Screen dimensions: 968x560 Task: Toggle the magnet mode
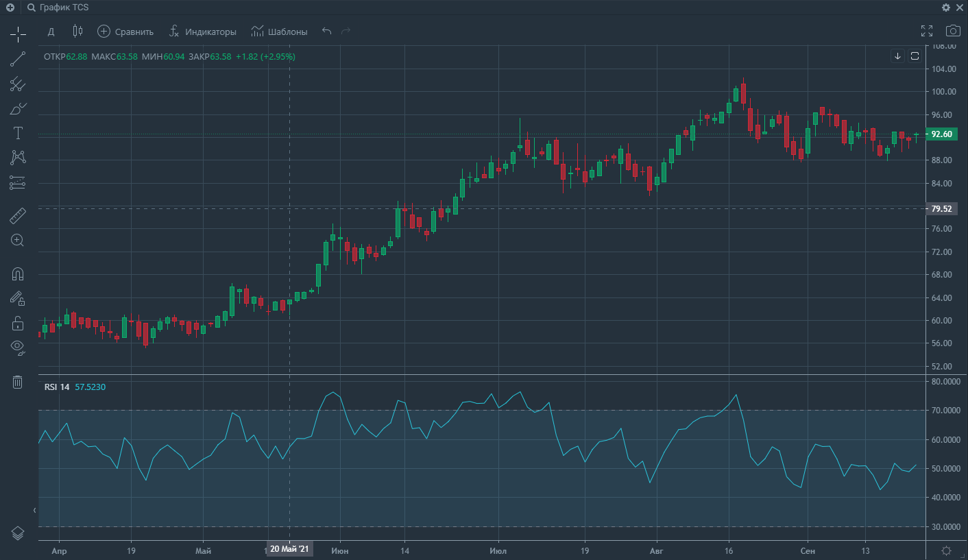(18, 274)
